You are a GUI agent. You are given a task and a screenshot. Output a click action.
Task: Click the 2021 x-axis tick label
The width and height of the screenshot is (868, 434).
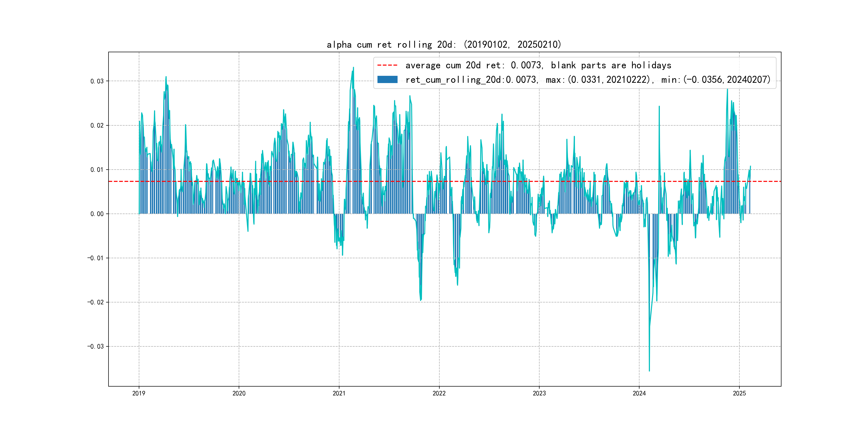pos(339,393)
